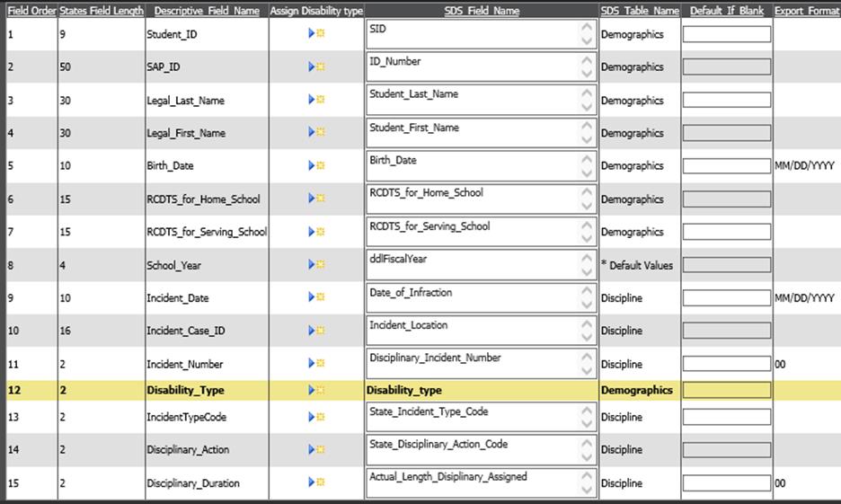This screenshot has width=841, height=504.
Task: Click Assign Disability icon for Incident_Date row
Action: pos(316,297)
